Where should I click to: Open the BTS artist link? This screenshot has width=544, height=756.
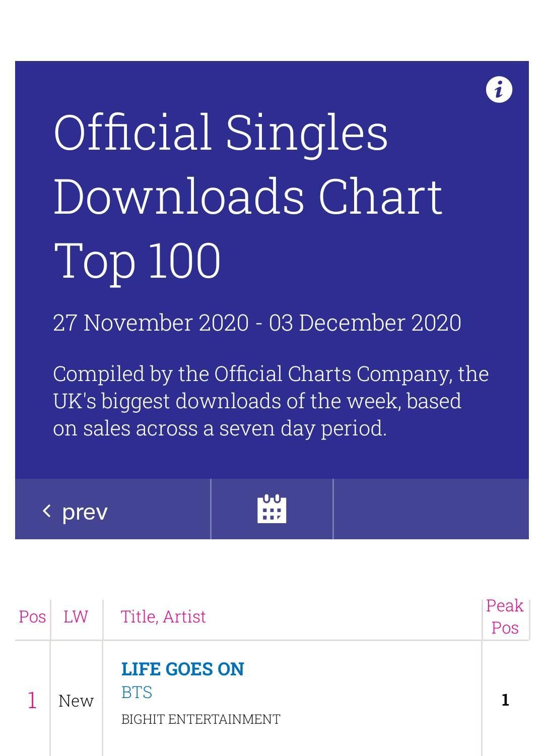[x=137, y=692]
